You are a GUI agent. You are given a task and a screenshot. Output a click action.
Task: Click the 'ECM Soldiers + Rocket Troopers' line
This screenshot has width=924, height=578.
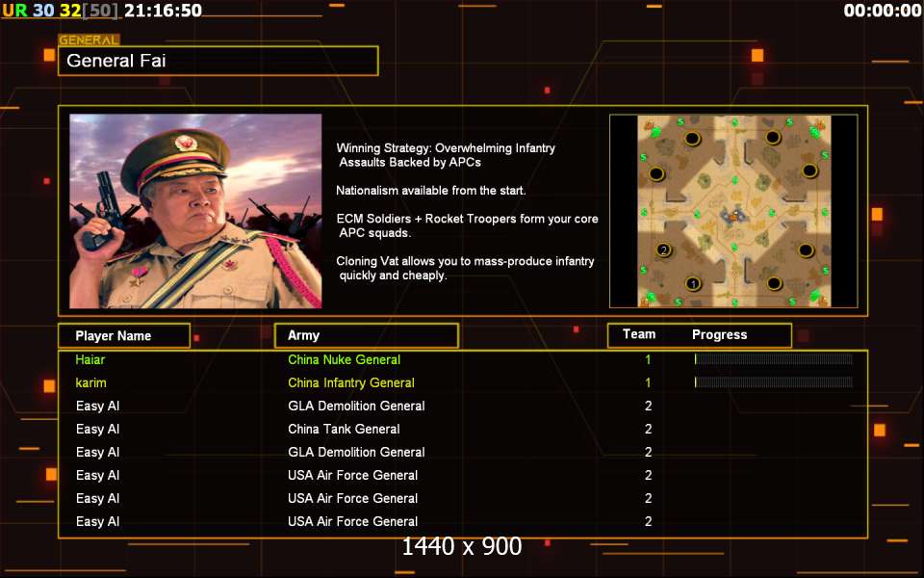[468, 219]
